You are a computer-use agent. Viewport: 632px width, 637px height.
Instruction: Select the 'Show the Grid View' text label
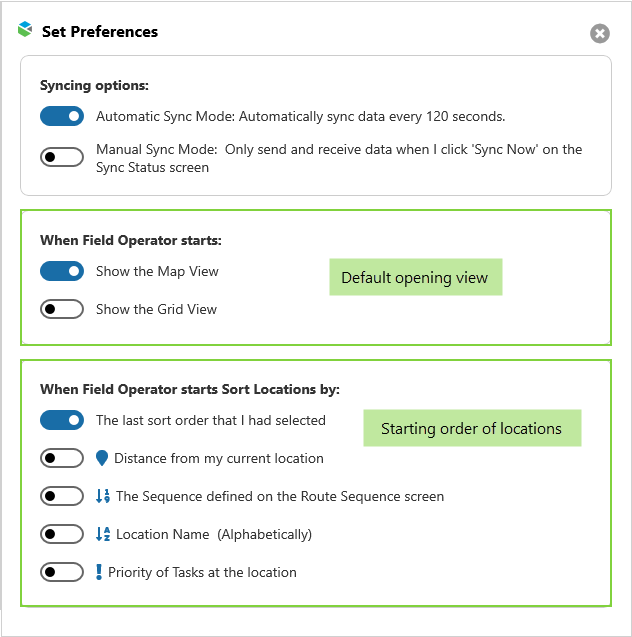(x=156, y=309)
